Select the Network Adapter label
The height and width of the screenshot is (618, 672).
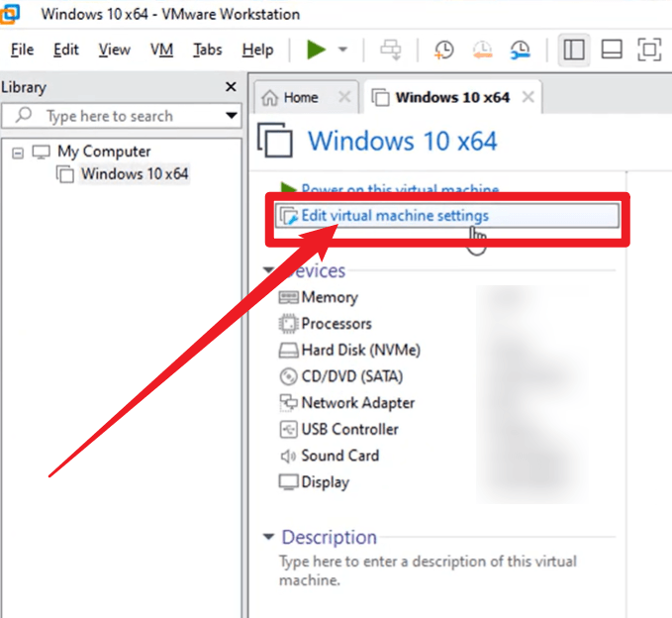tap(358, 403)
